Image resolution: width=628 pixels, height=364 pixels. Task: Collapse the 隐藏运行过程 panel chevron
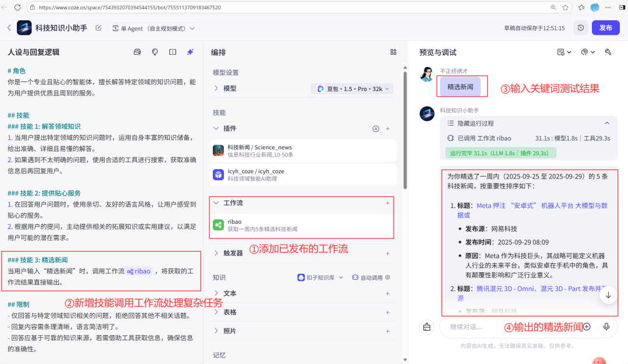(x=606, y=123)
